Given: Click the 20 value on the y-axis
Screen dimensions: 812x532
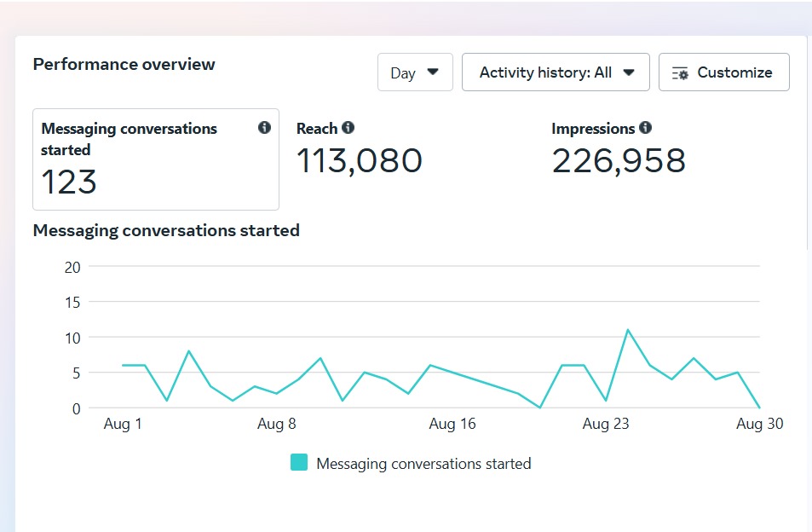Looking at the screenshot, I should 72,267.
